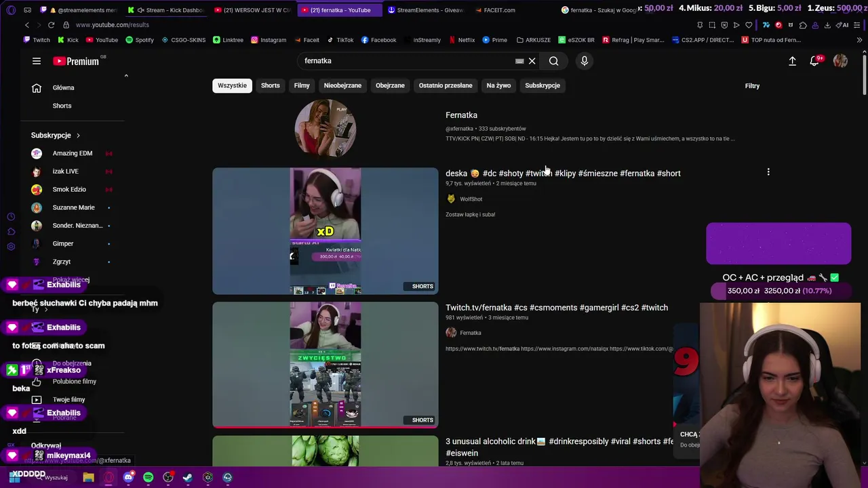Screen dimensions: 868x488
Task: Open the Faceit bookmark
Action: tap(306, 40)
